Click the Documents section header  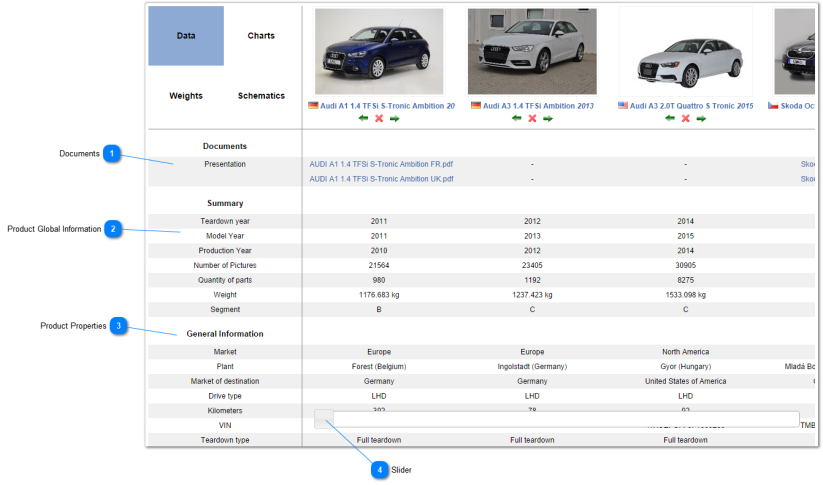(x=225, y=146)
